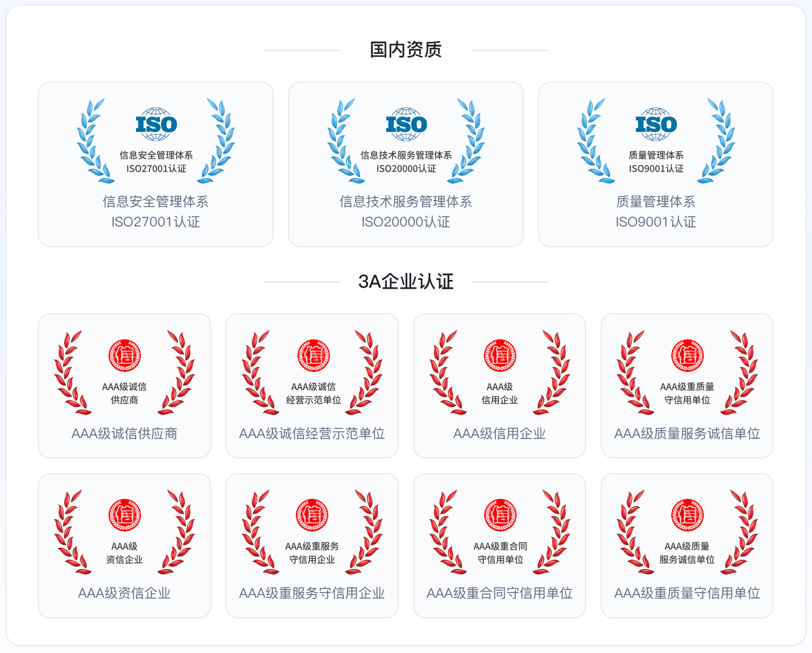
Task: Click the ISO globe logo in the ISO9001 card
Action: [x=656, y=124]
